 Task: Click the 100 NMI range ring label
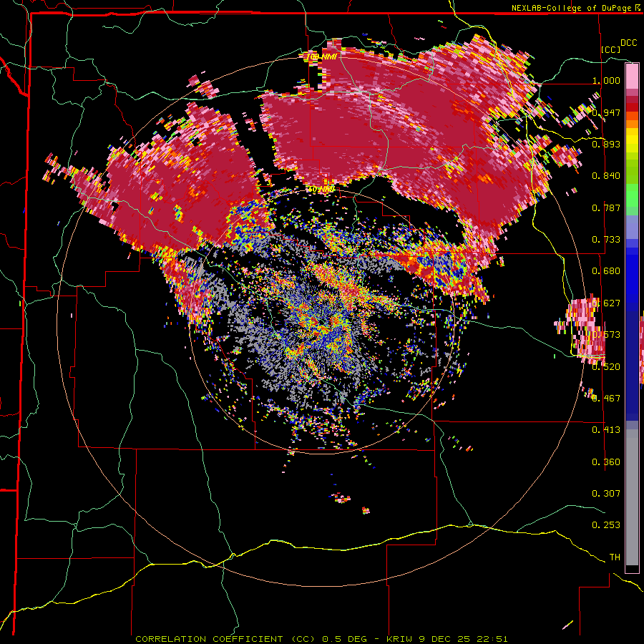click(323, 57)
